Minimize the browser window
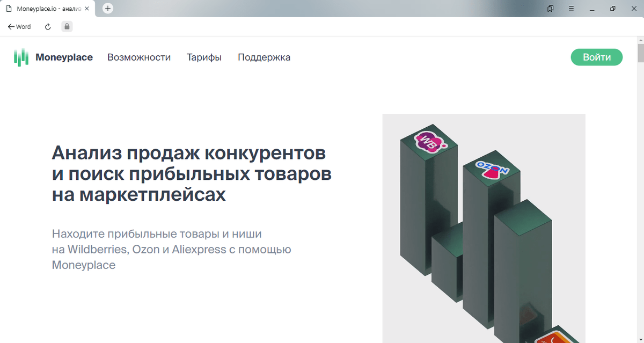Viewport: 644px width, 343px height. click(592, 9)
